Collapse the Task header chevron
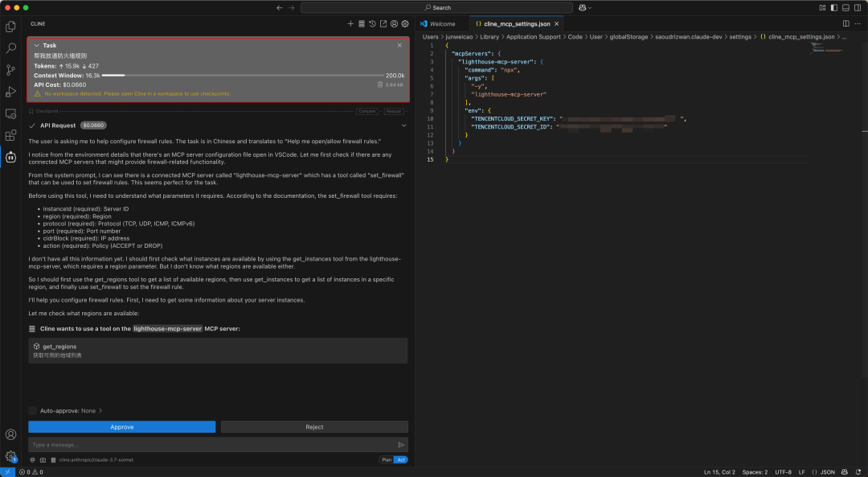 click(x=36, y=45)
